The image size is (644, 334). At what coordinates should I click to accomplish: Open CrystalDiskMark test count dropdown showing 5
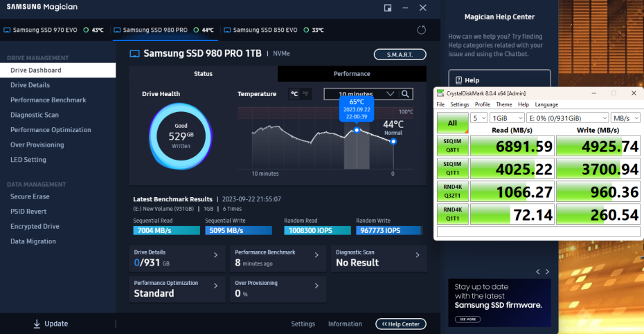478,118
